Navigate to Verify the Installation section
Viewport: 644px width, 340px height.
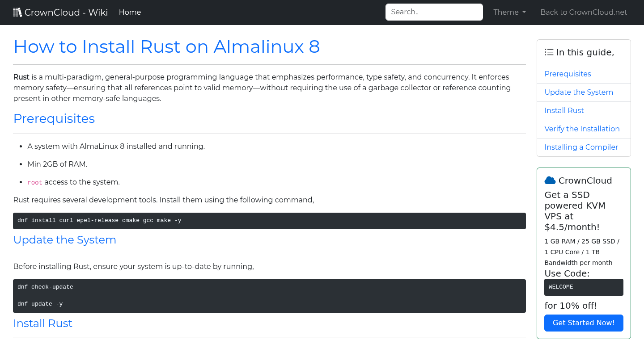point(582,129)
